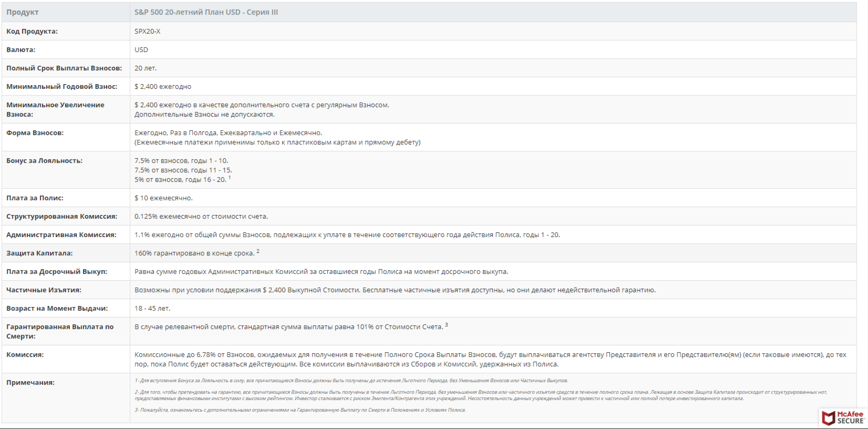Click 'Полный Срок Выплаты Взносов:' label
The height and width of the screenshot is (429, 868).
[x=64, y=68]
